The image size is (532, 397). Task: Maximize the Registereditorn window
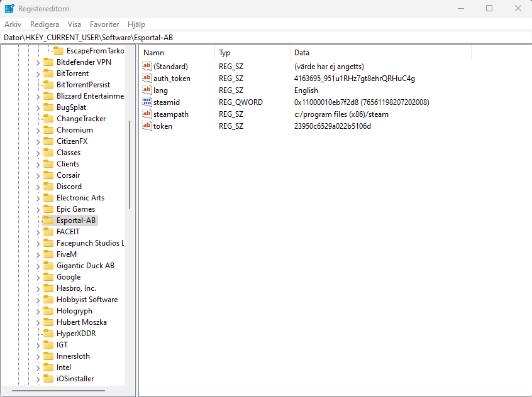[489, 8]
